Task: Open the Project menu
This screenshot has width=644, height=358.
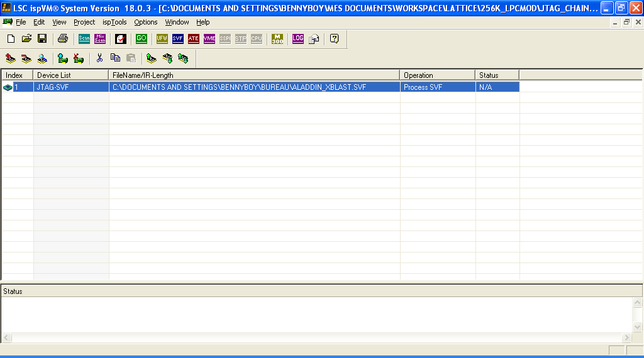Action: pyautogui.click(x=84, y=22)
